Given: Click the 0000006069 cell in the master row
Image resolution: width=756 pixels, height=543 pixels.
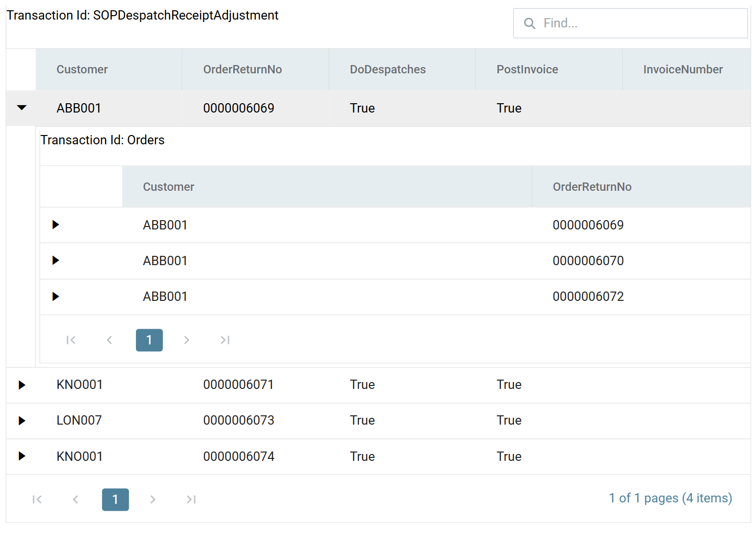Looking at the screenshot, I should pos(255,108).
